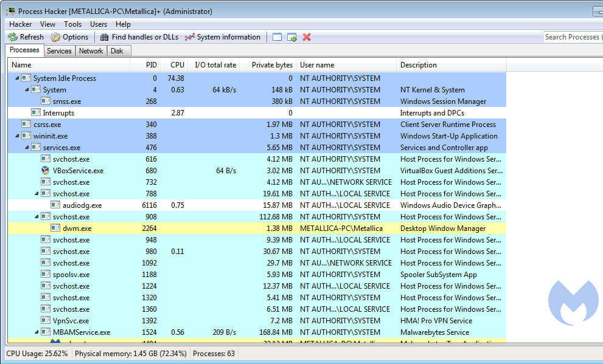Open the Tools menu

tap(72, 24)
